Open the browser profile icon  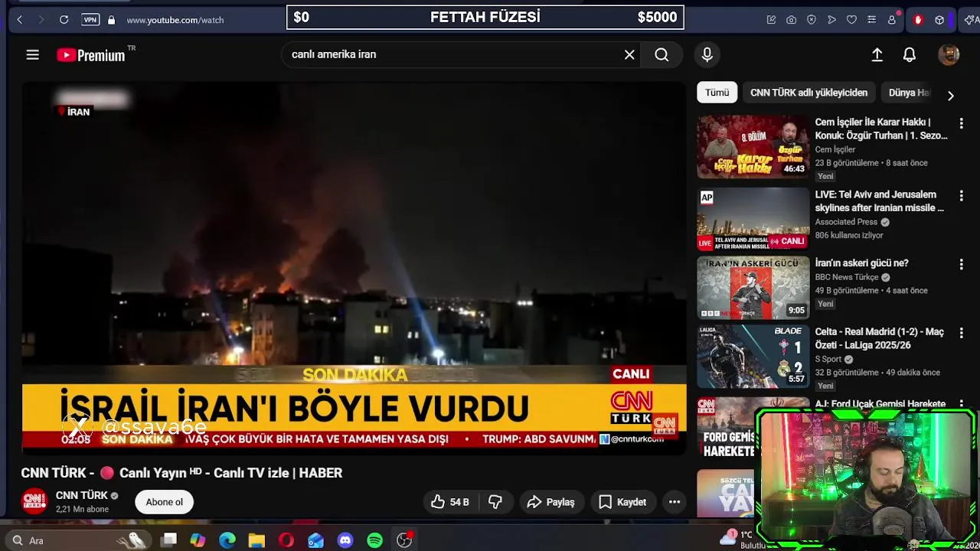[892, 20]
